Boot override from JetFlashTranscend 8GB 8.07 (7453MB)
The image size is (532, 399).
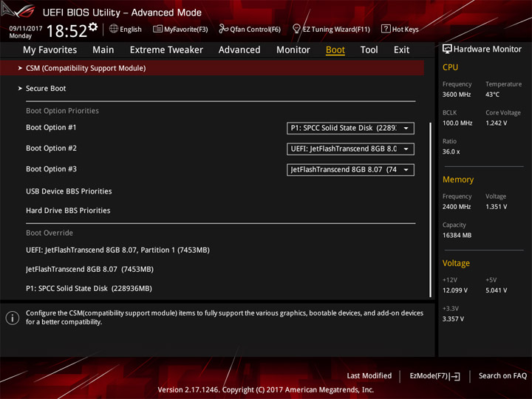click(89, 270)
